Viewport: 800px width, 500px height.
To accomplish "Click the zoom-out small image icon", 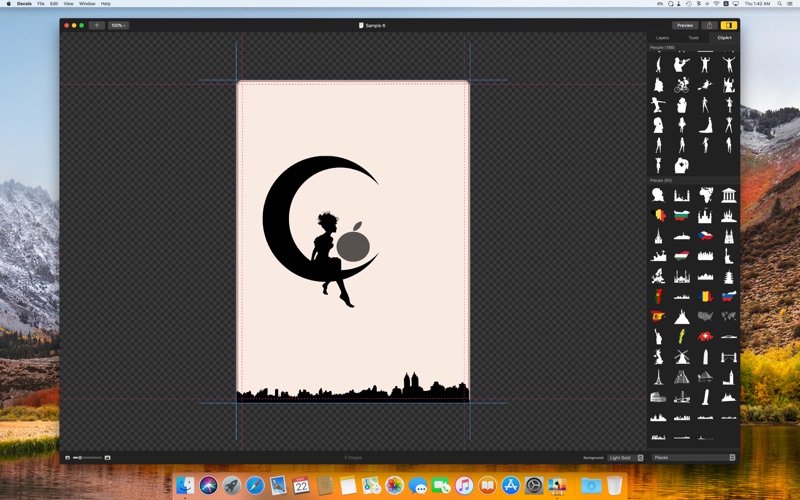I will click(67, 458).
